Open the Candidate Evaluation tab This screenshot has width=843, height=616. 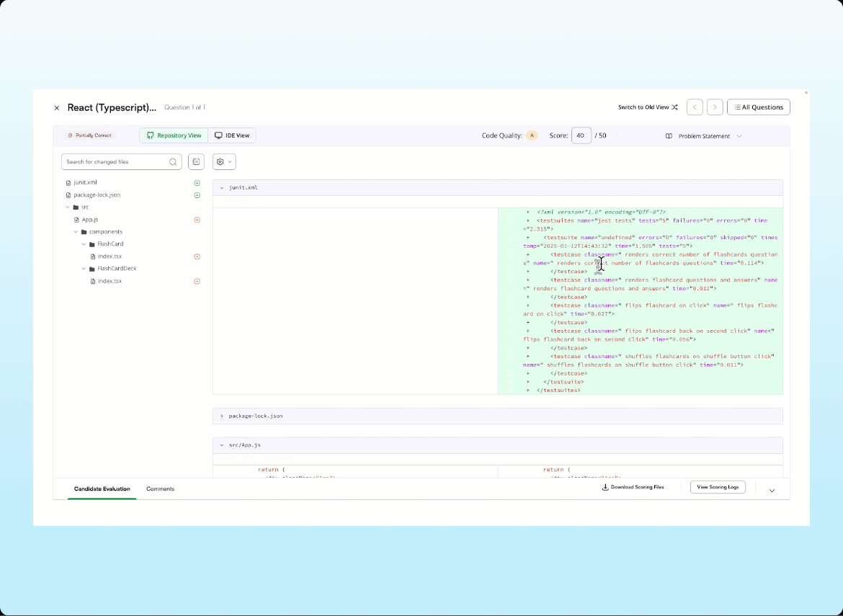[x=102, y=489]
